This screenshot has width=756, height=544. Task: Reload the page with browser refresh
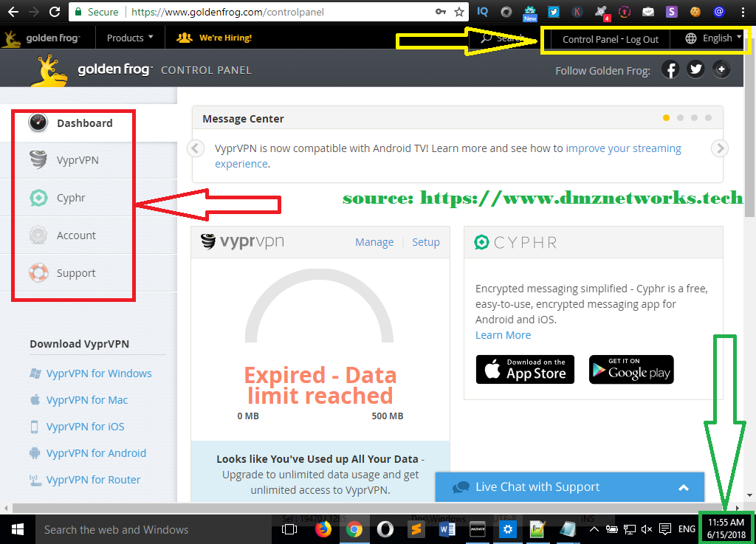(x=55, y=12)
